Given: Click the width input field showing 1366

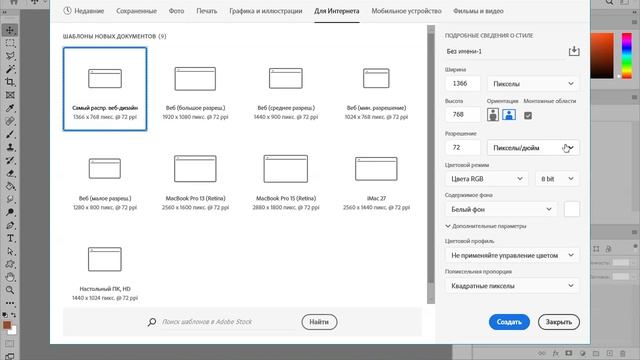Looking at the screenshot, I should (x=462, y=84).
